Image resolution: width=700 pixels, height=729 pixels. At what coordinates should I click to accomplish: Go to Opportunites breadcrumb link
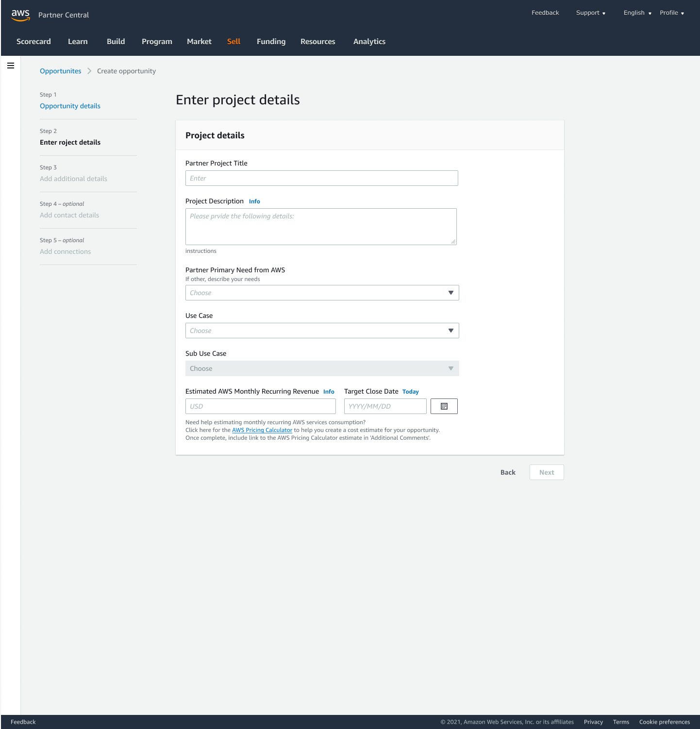click(x=61, y=71)
